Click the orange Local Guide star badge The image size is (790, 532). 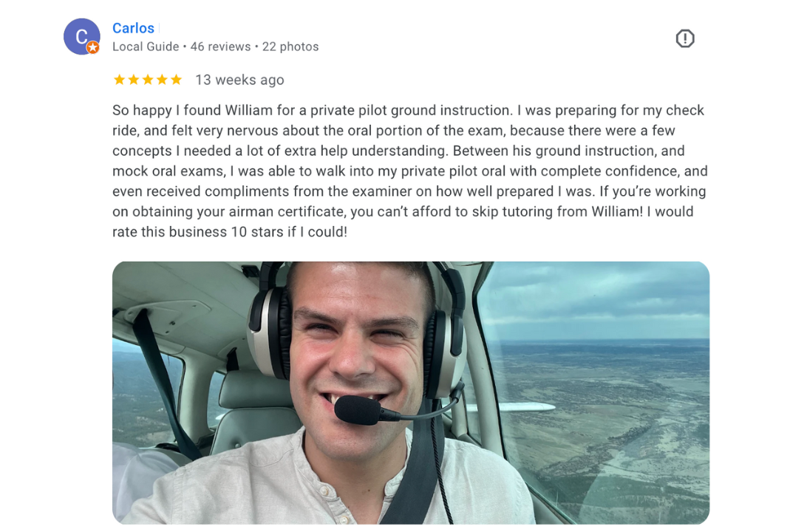coord(92,47)
